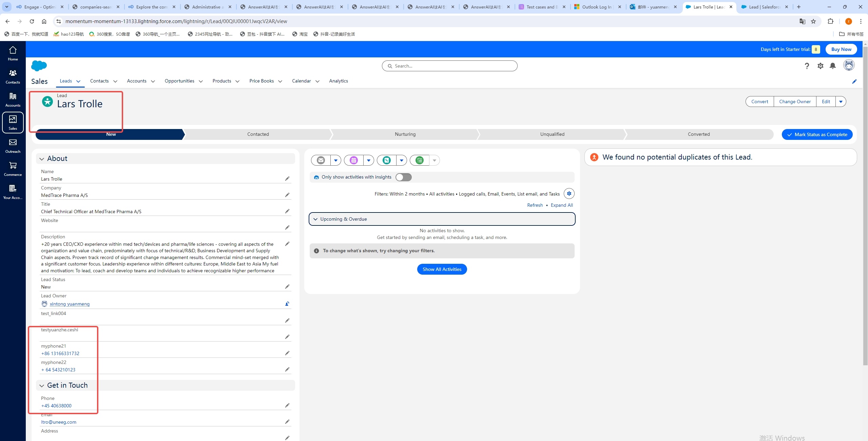
Task: Select the Contacted status stage
Action: (x=258, y=134)
